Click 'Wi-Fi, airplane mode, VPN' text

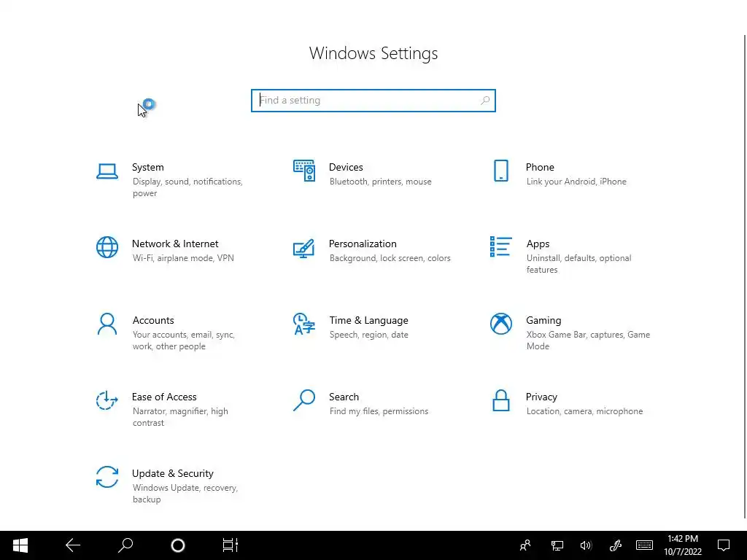click(183, 258)
